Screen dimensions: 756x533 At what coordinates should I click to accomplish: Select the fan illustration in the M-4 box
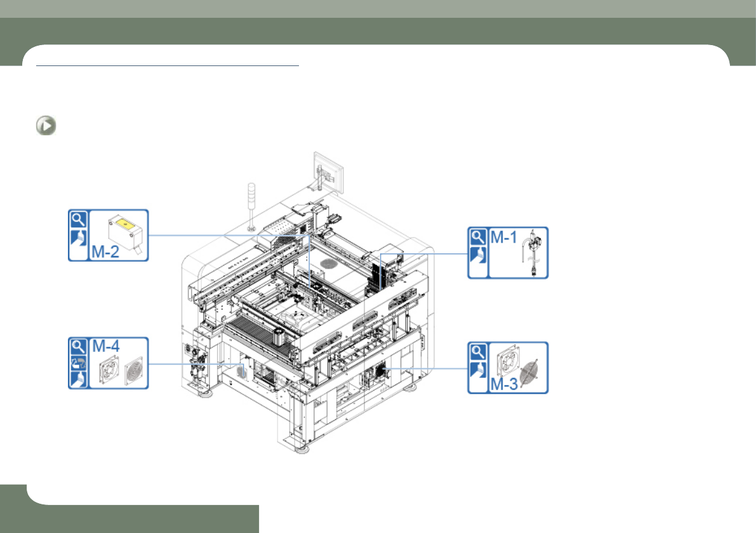coord(109,370)
